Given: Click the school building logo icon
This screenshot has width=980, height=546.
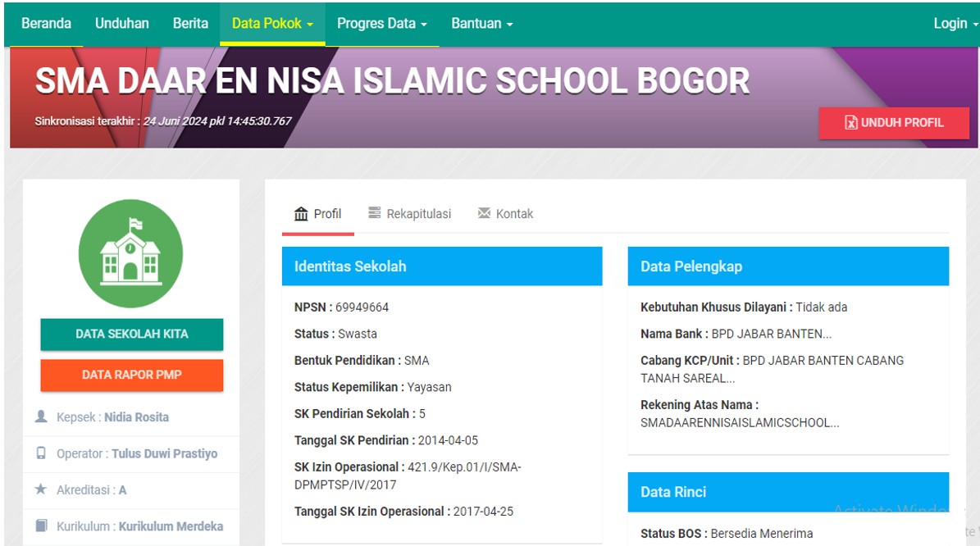Looking at the screenshot, I should click(x=131, y=253).
